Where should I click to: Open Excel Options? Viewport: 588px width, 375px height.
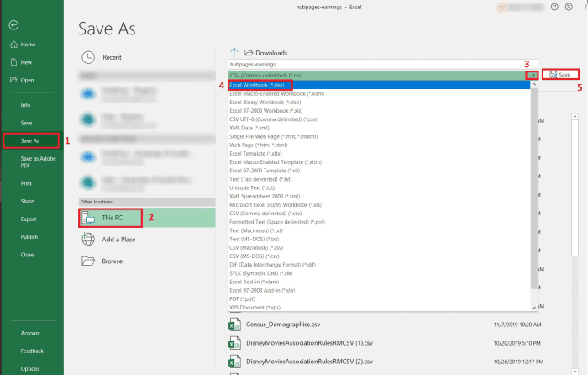pos(30,368)
